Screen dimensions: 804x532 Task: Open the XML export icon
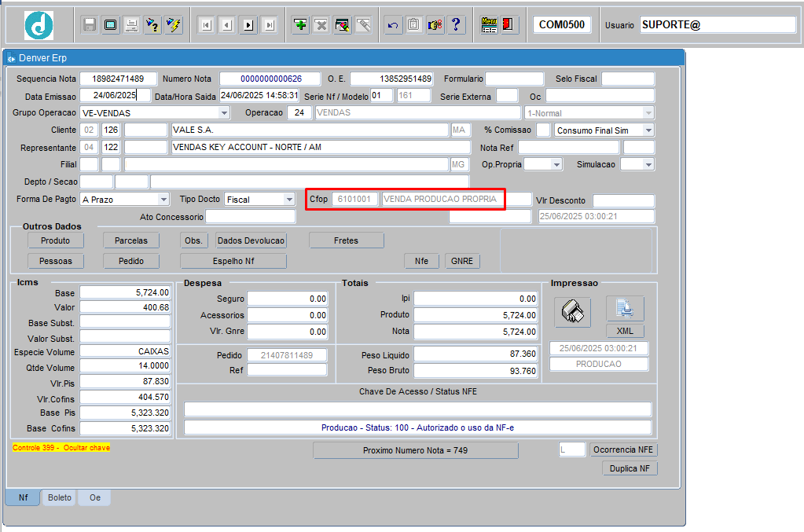tap(625, 331)
